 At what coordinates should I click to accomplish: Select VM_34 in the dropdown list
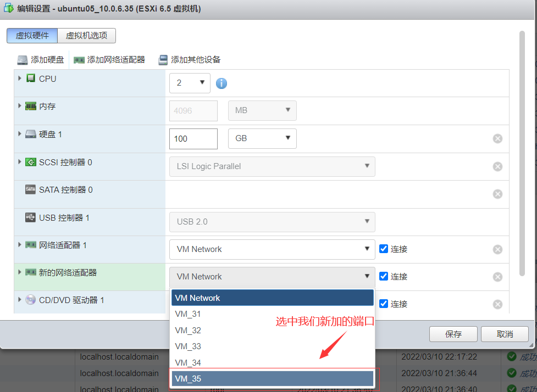(272, 362)
